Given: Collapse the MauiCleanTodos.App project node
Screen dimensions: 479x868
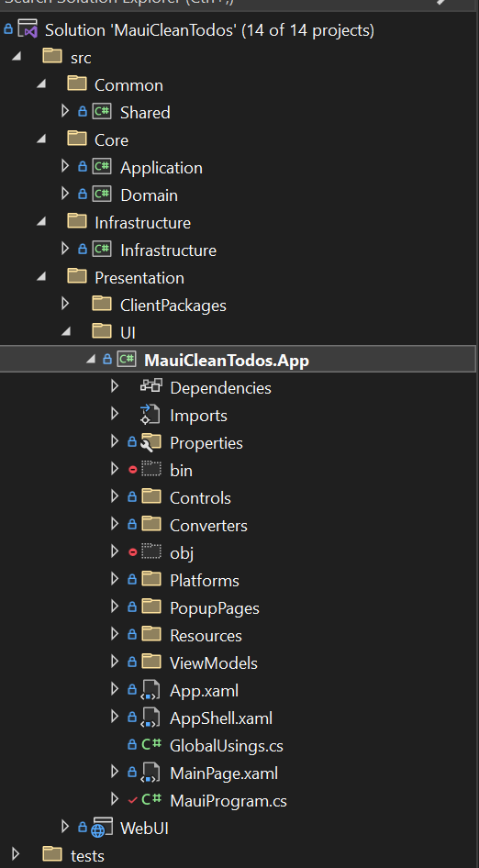Looking at the screenshot, I should coord(90,361).
